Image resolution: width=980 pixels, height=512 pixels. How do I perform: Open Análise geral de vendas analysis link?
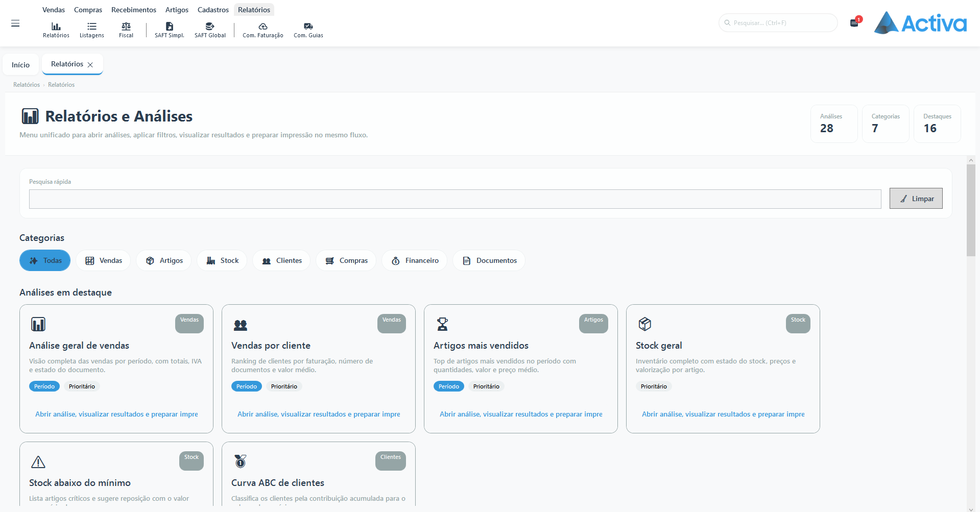(x=116, y=414)
